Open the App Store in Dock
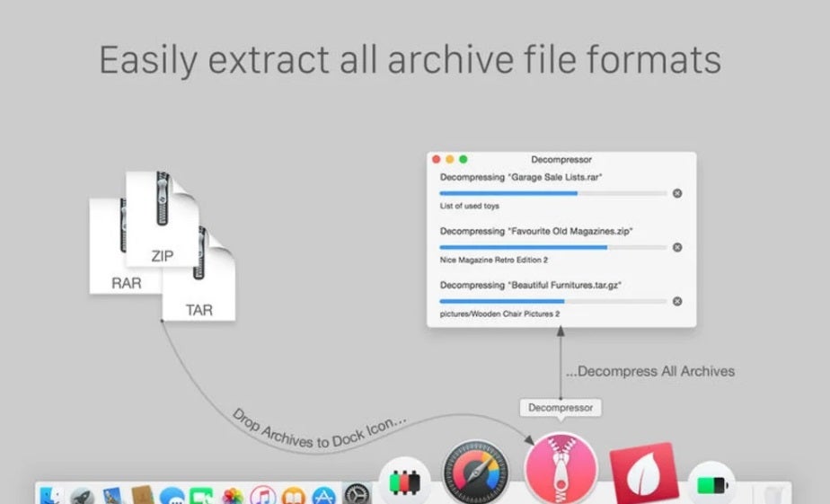 pyautogui.click(x=324, y=496)
